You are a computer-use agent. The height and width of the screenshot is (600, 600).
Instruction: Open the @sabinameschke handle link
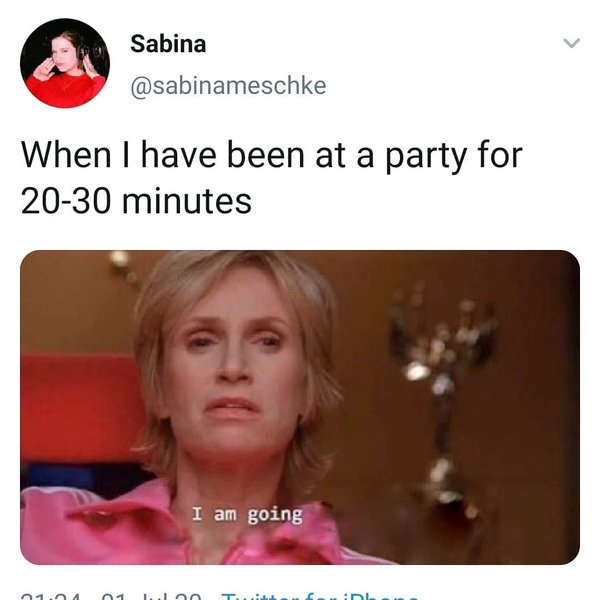pyautogui.click(x=228, y=86)
